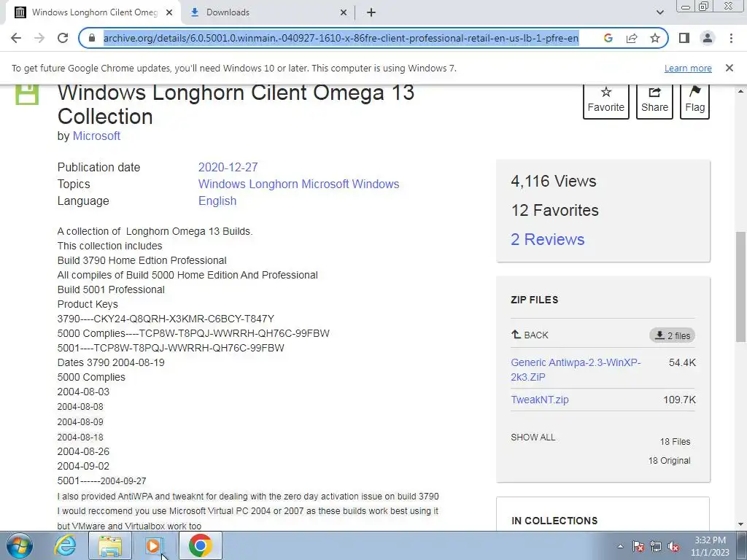Click the Chrome icon in the taskbar

[200, 545]
